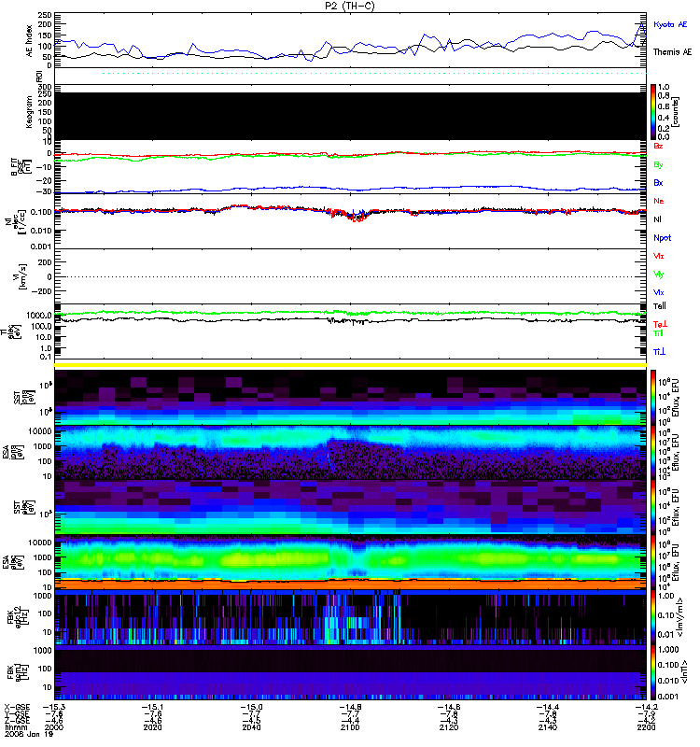The height and width of the screenshot is (747, 700).
Task: Click the 2000 time tick label
Action: [x=54, y=727]
